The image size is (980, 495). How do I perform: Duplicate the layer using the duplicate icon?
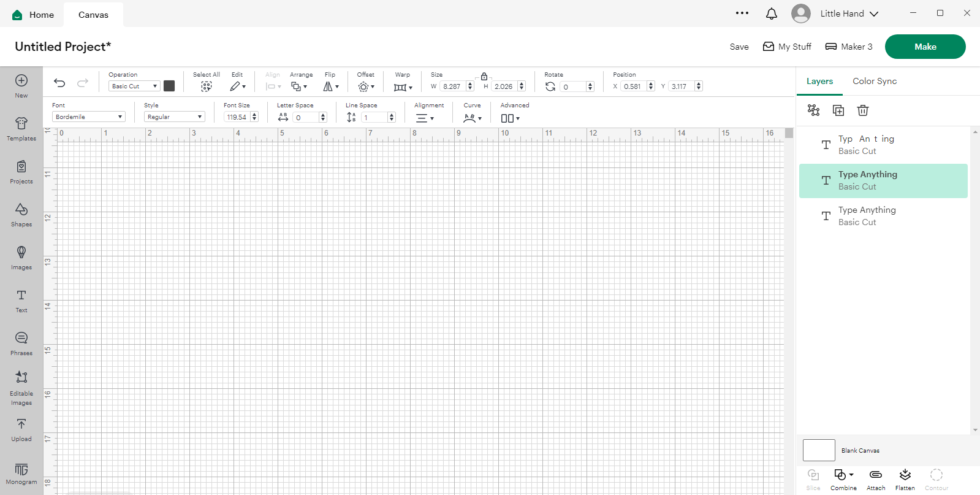pos(838,110)
